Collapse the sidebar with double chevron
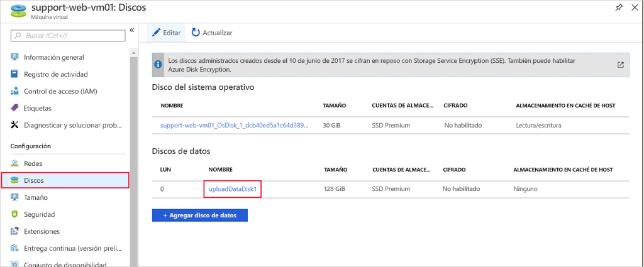This screenshot has width=644, height=267. coord(132,30)
